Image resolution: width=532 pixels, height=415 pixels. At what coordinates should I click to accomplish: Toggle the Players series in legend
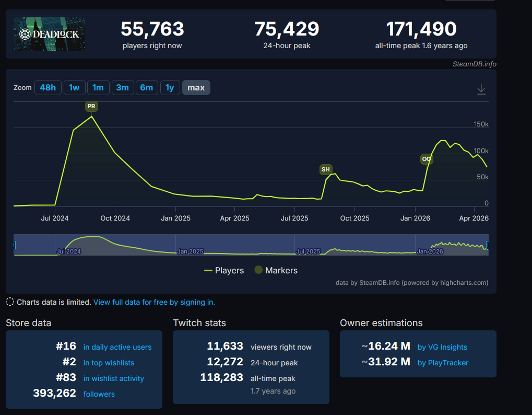(x=224, y=270)
